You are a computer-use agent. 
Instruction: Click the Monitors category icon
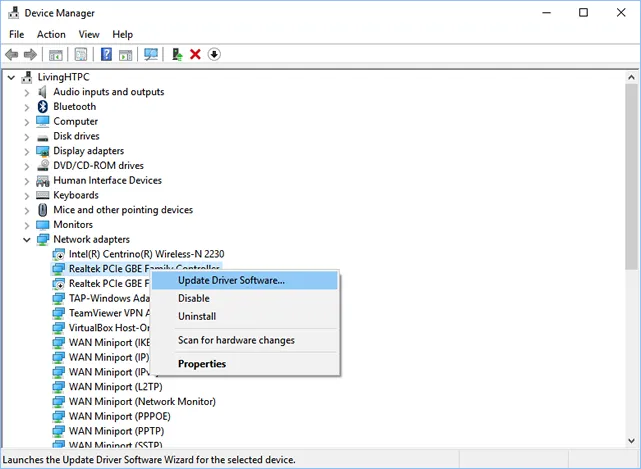click(x=43, y=225)
